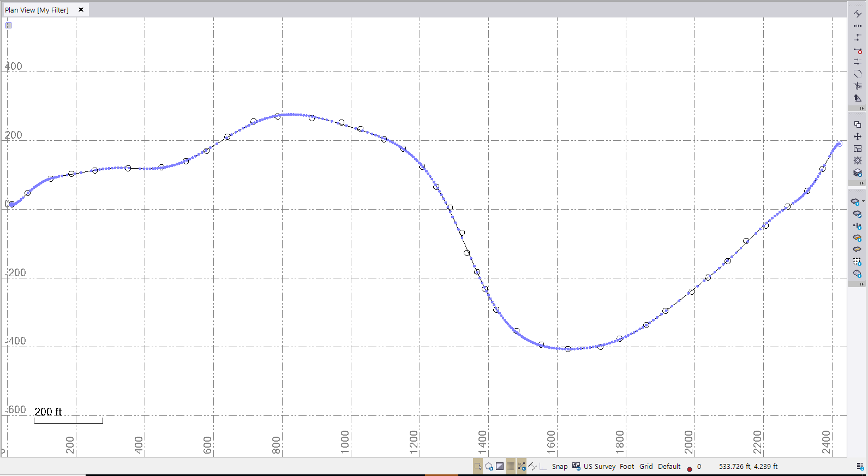Click the edit surface icon with pencil badge
This screenshot has height=476, width=868.
(x=857, y=214)
